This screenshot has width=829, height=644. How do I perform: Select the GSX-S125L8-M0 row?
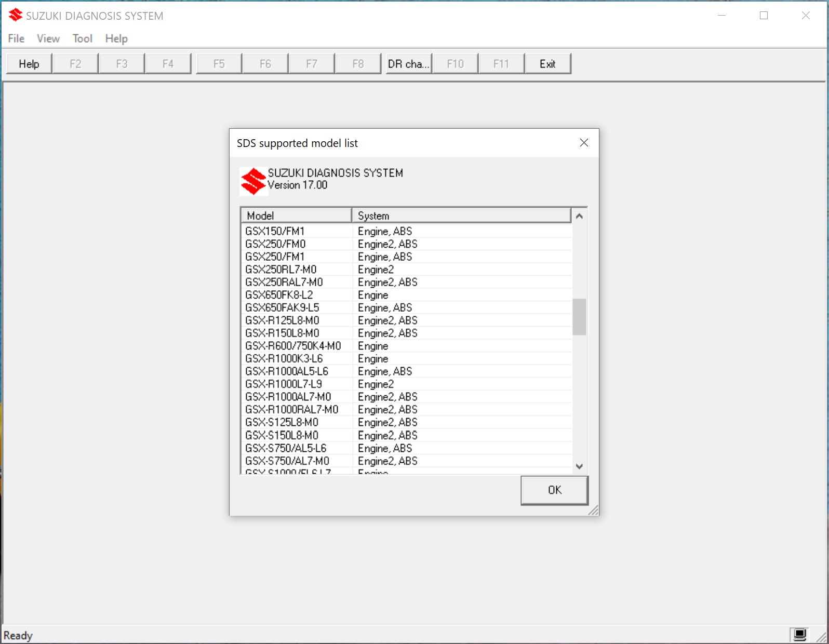(407, 422)
